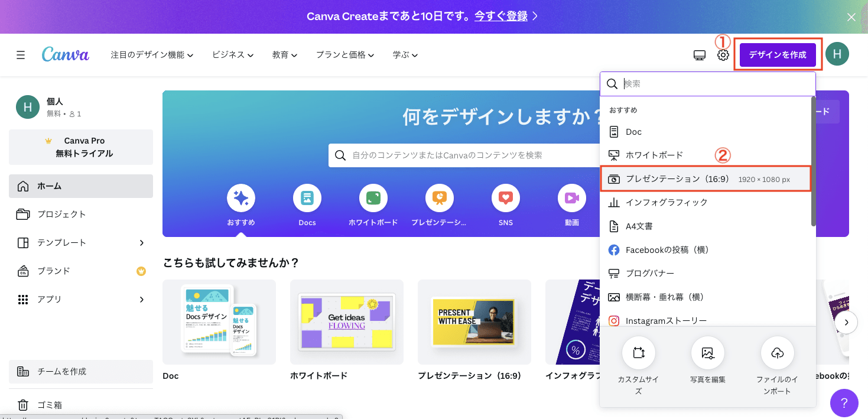Click the 今すぐ登録 banner link
The width and height of the screenshot is (868, 419).
click(x=501, y=17)
